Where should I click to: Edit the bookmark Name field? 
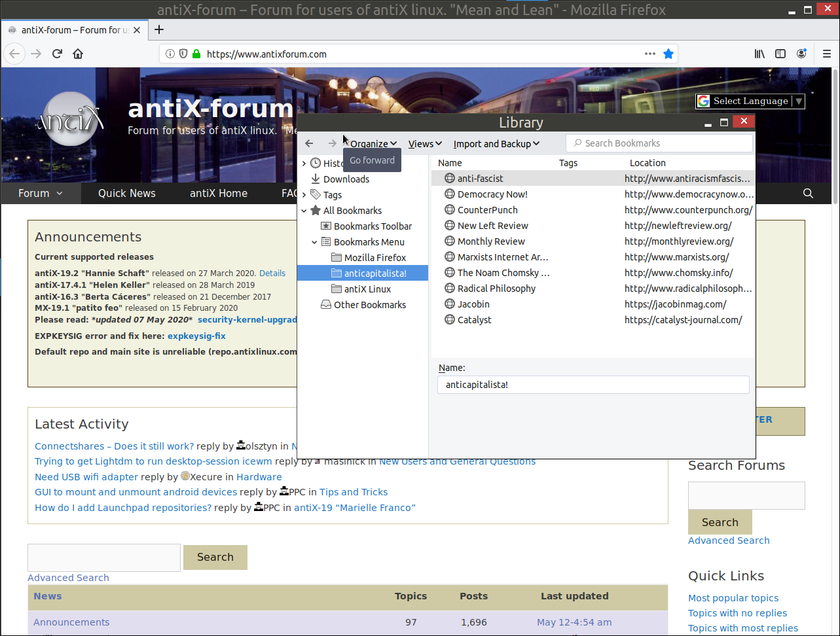pos(593,385)
